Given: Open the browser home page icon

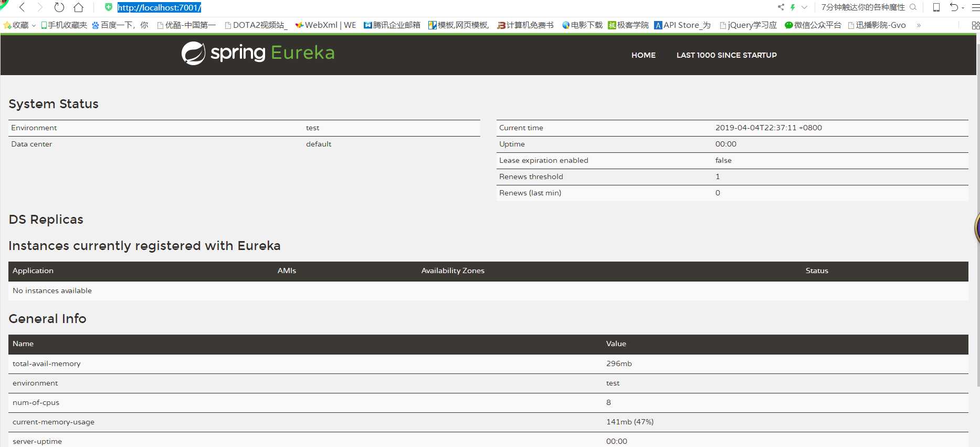Looking at the screenshot, I should (79, 7).
